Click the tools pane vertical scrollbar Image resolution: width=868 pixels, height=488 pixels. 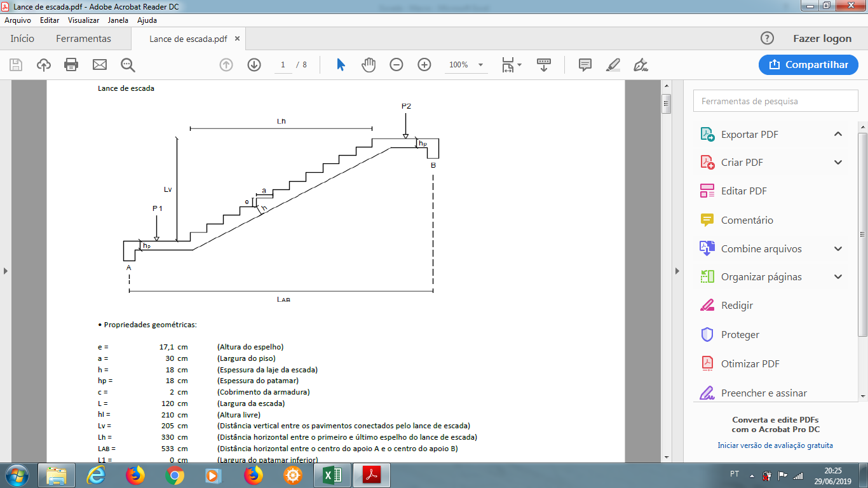pyautogui.click(x=863, y=234)
